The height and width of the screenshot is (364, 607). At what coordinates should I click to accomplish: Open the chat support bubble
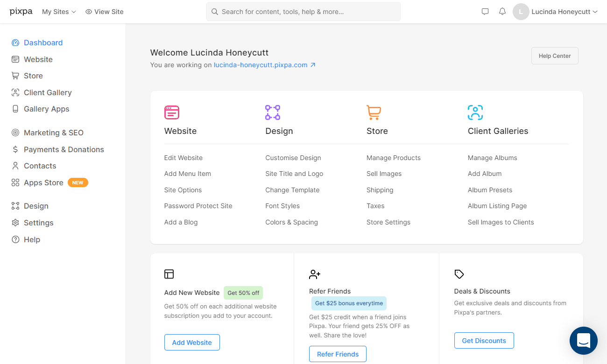584,341
